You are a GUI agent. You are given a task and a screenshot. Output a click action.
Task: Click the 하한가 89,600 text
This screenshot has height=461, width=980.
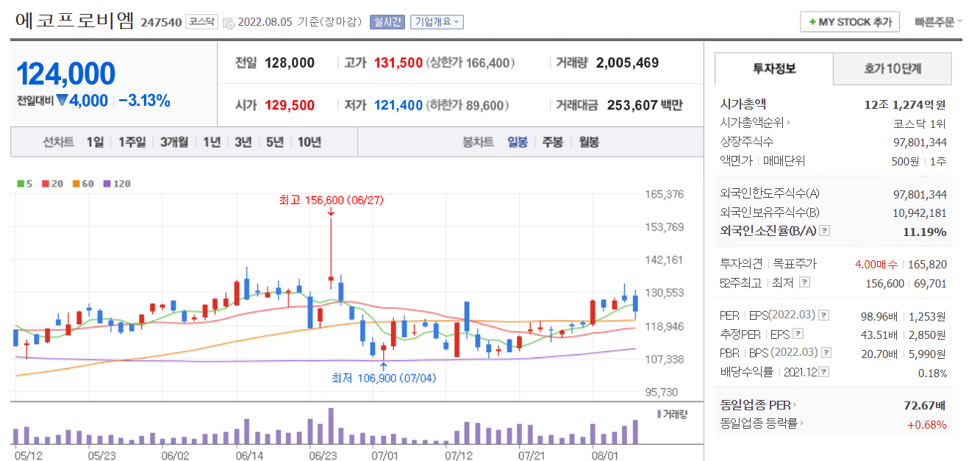tap(468, 106)
